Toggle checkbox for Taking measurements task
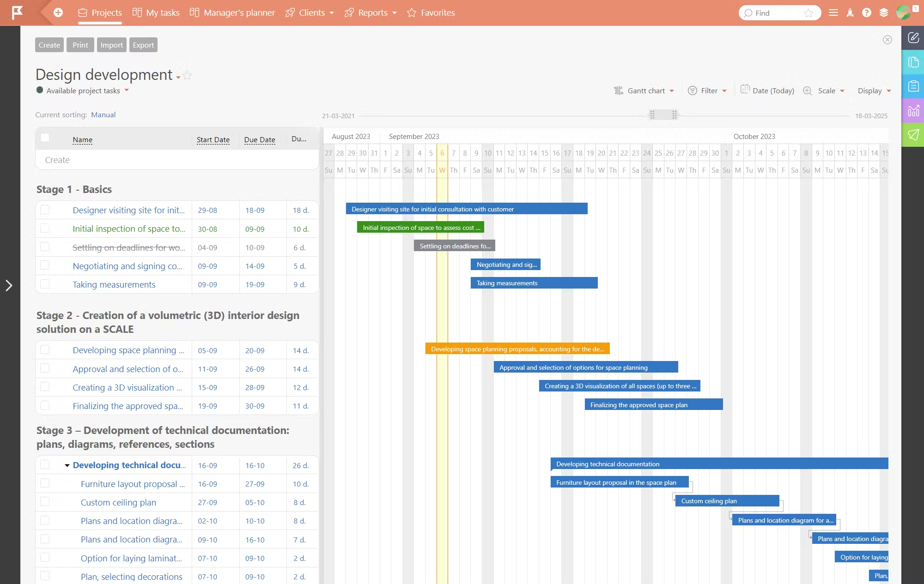The height and width of the screenshot is (584, 924). pos(44,283)
